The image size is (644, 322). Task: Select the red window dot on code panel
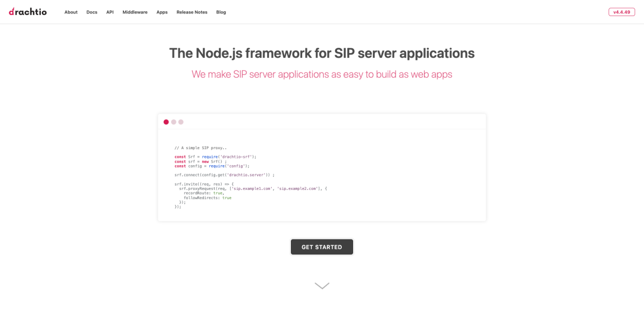coord(166,122)
